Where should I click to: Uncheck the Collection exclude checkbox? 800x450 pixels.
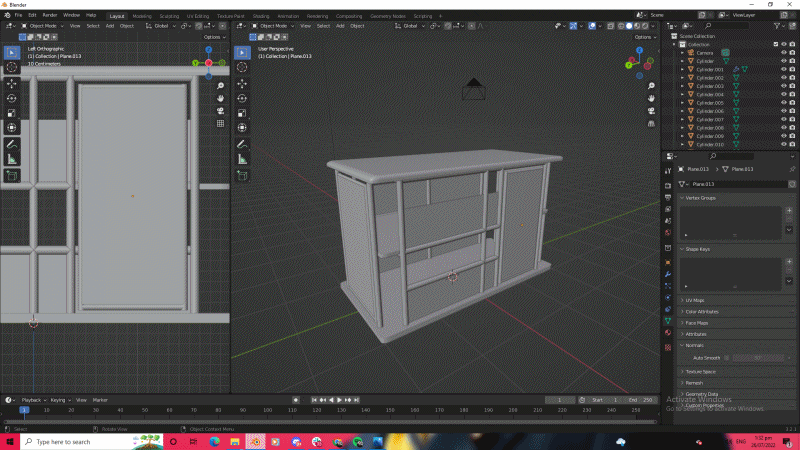point(775,44)
